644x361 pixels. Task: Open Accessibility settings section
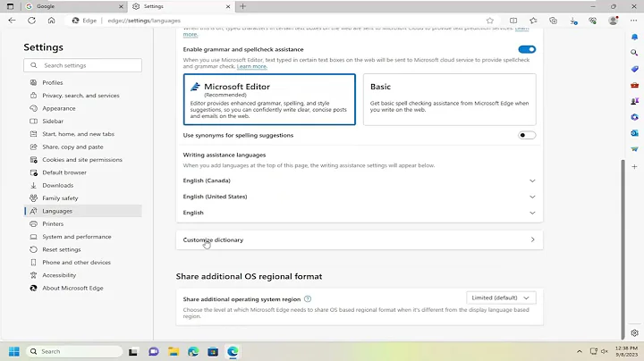(83, 275)
